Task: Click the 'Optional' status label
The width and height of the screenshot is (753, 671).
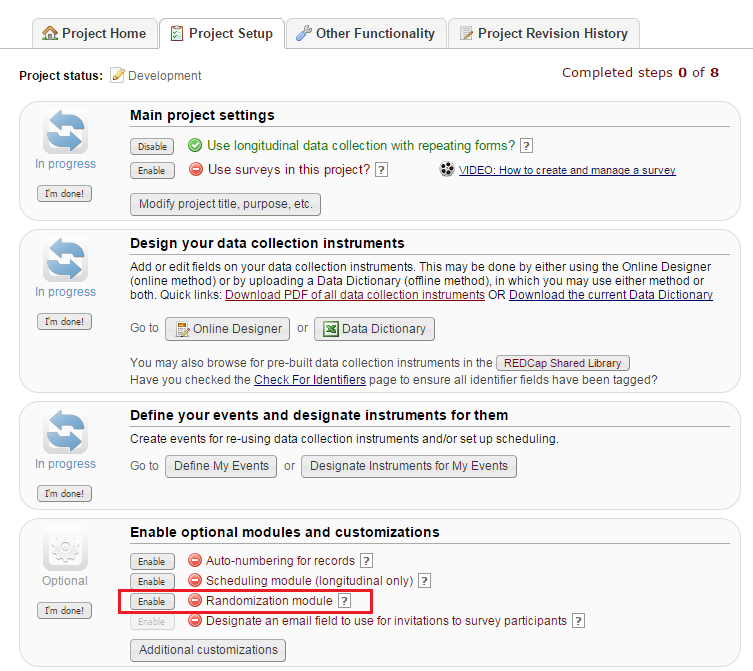Action: pos(65,581)
